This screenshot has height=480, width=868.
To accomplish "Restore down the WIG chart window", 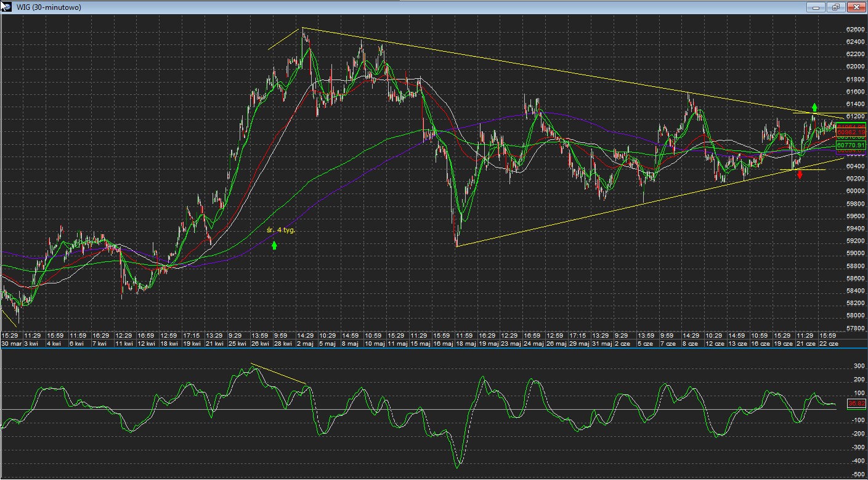I will click(836, 7).
